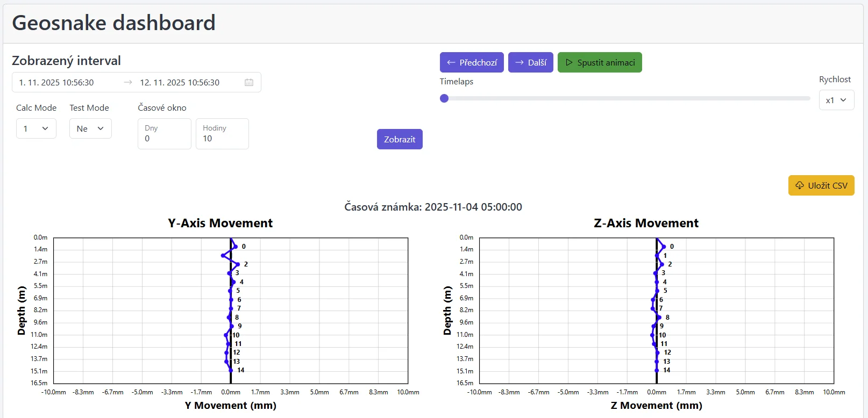Select point 2 on Y-Axis chart
This screenshot has width=868, height=418.
coord(238,264)
